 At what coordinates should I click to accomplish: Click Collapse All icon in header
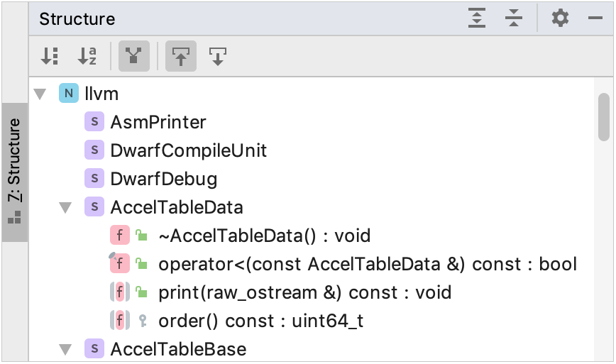pos(514,19)
